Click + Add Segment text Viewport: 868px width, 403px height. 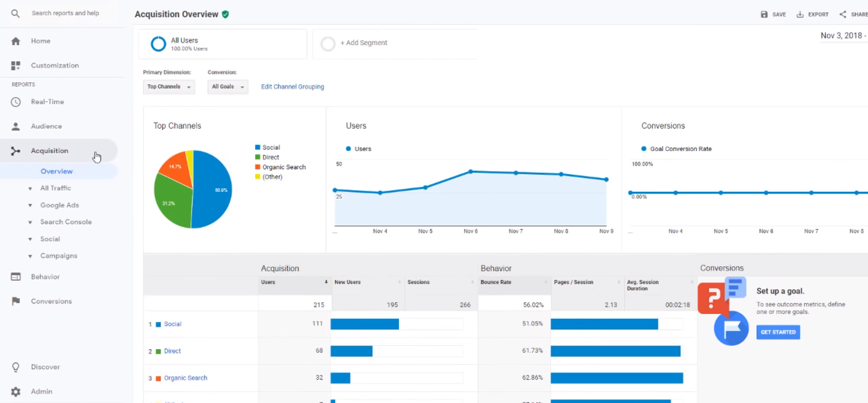pos(364,43)
